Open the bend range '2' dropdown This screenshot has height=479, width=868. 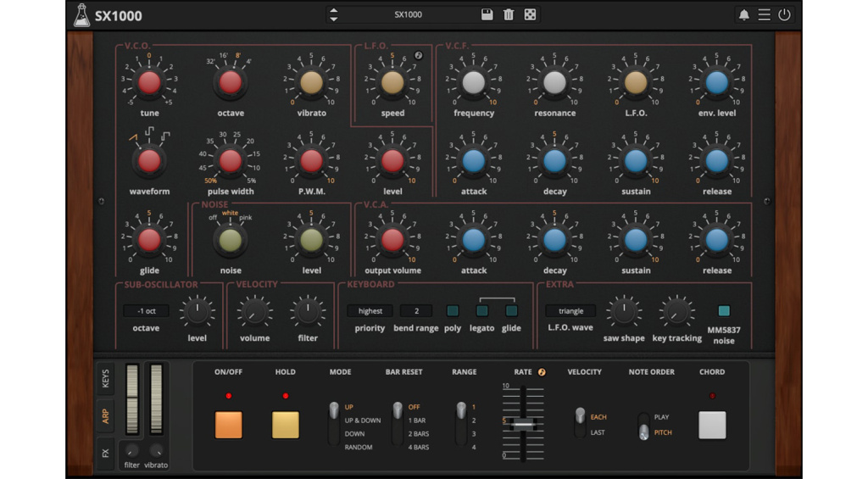[416, 311]
